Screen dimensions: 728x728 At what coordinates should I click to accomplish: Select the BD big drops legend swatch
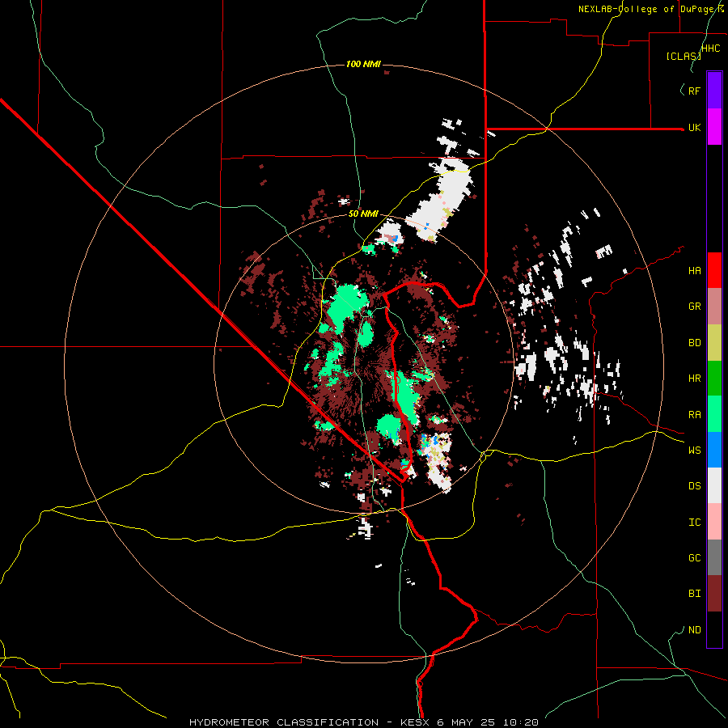[x=714, y=343]
